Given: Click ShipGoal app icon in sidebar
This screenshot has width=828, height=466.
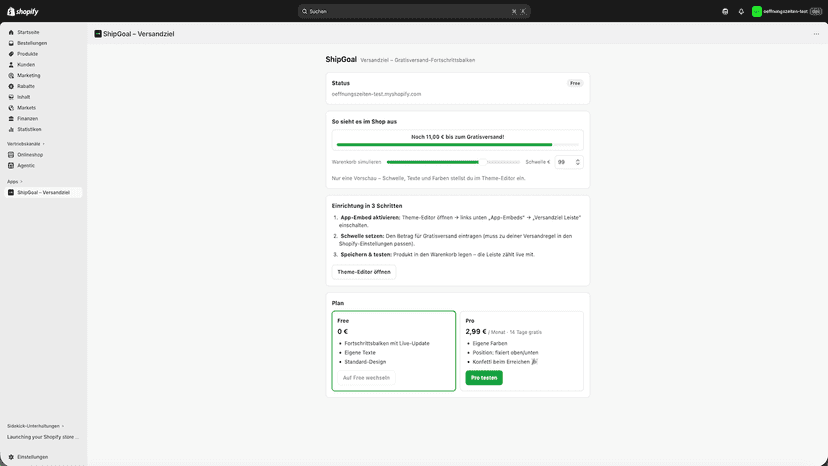Looking at the screenshot, I should click(x=11, y=192).
